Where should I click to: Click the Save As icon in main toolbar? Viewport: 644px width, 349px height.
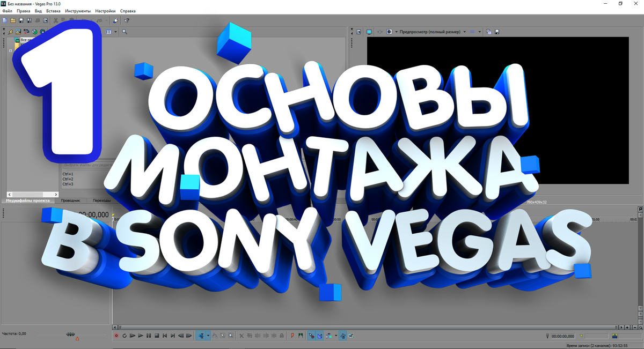click(30, 20)
